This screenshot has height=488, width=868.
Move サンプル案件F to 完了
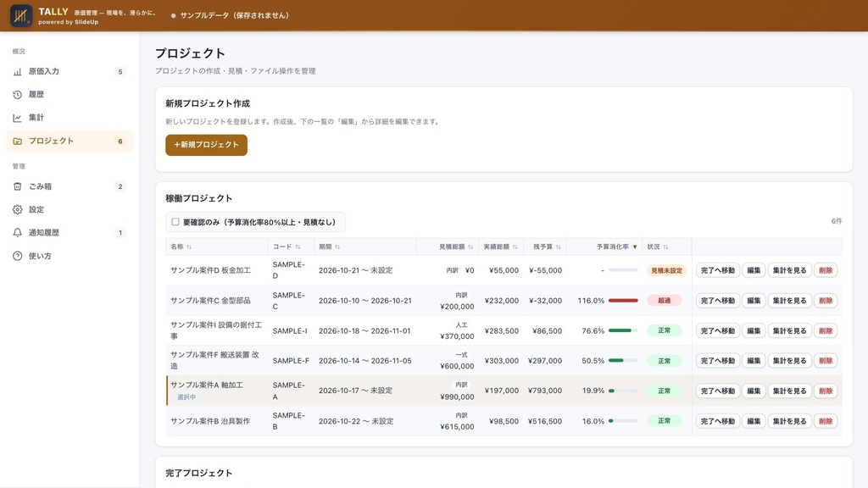coord(717,361)
